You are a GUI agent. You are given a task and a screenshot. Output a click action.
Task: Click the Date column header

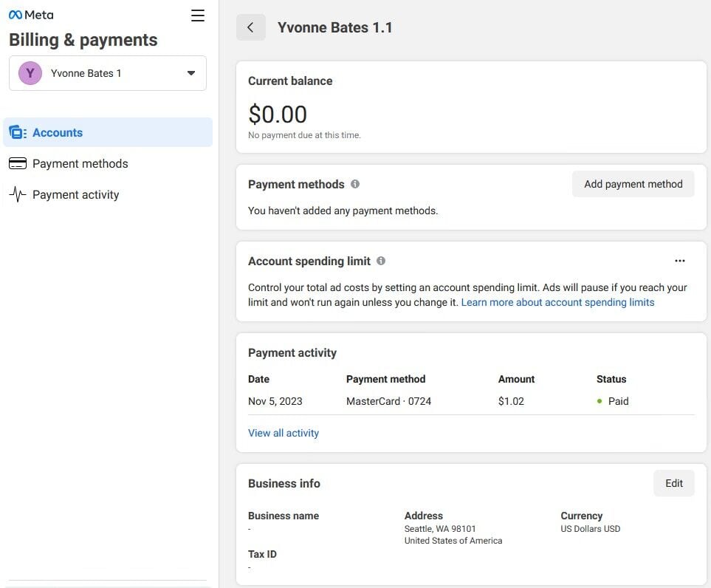(258, 379)
